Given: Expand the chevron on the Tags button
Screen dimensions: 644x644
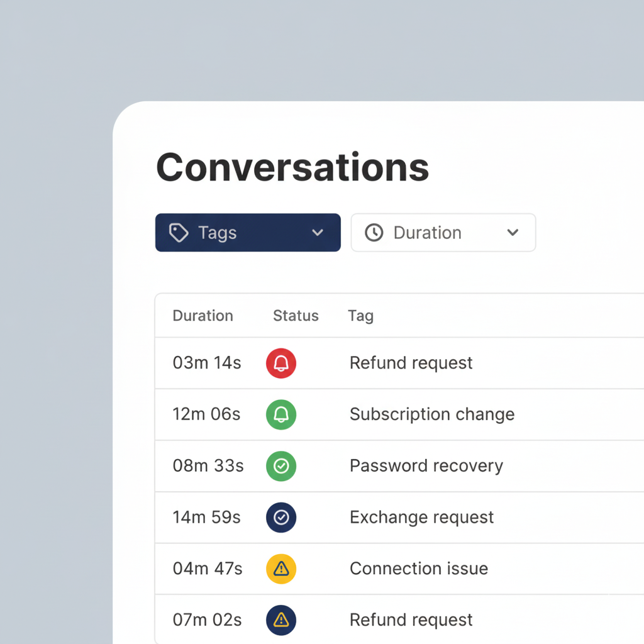Looking at the screenshot, I should click(x=318, y=233).
